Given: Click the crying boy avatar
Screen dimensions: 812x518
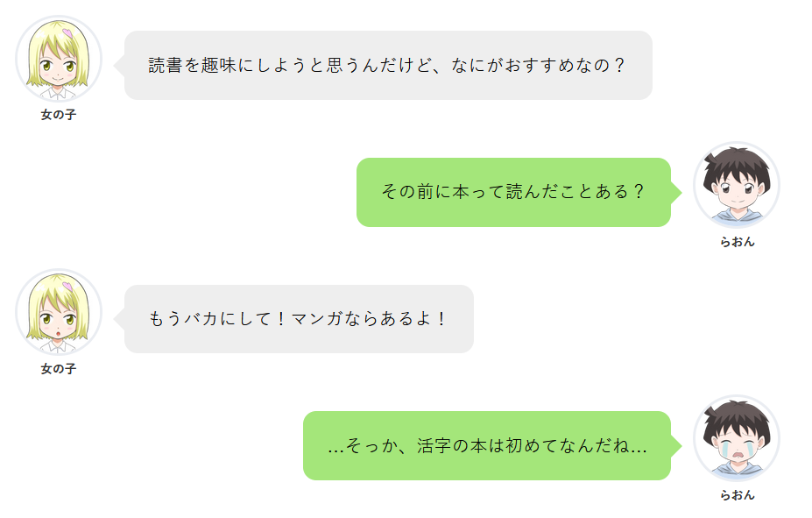Looking at the screenshot, I should pyautogui.click(x=736, y=438).
